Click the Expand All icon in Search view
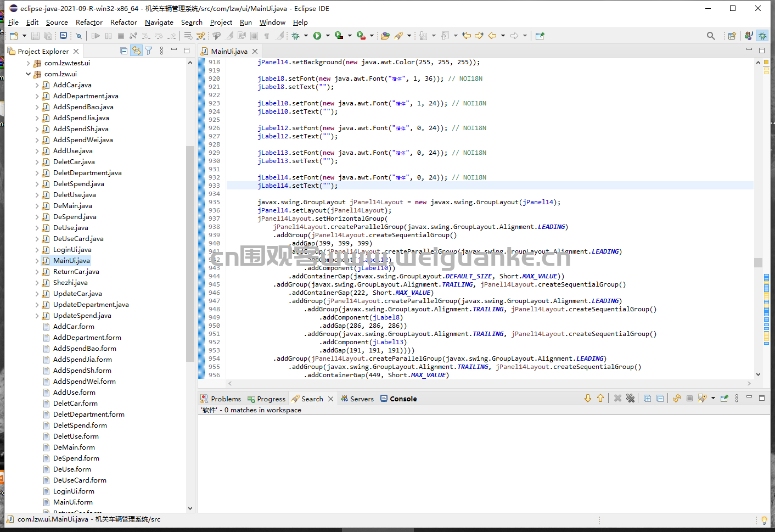 tap(648, 398)
